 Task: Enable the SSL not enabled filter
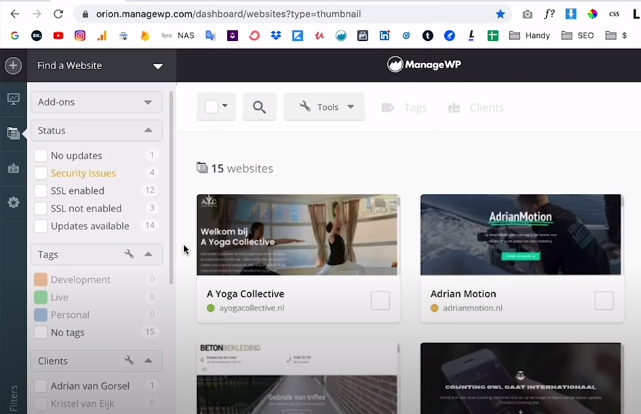(x=41, y=208)
